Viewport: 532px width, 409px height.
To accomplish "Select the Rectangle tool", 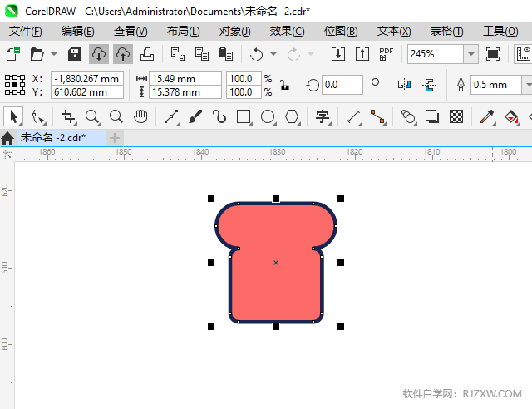I will (244, 116).
